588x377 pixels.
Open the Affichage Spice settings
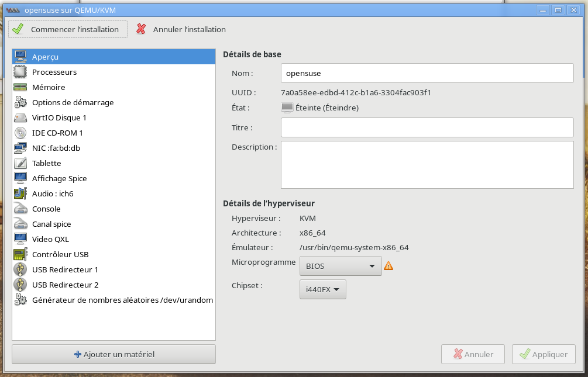[59, 178]
